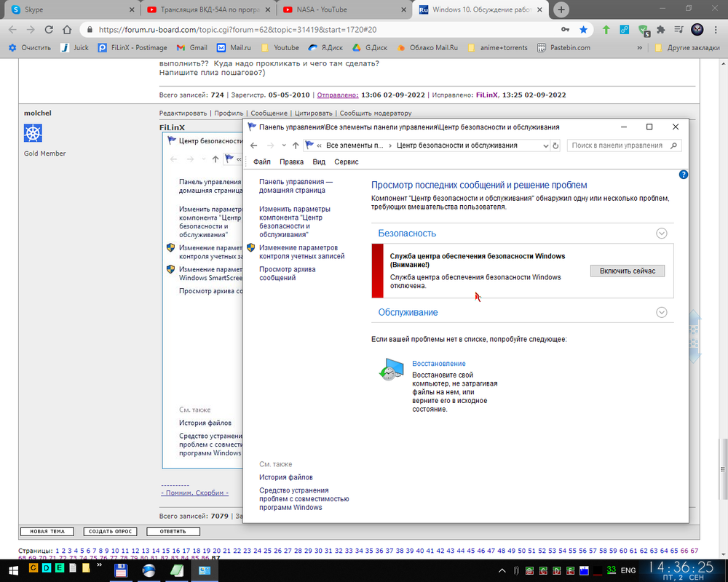Open Изменение параметров контроля учетных записей

[x=302, y=252]
